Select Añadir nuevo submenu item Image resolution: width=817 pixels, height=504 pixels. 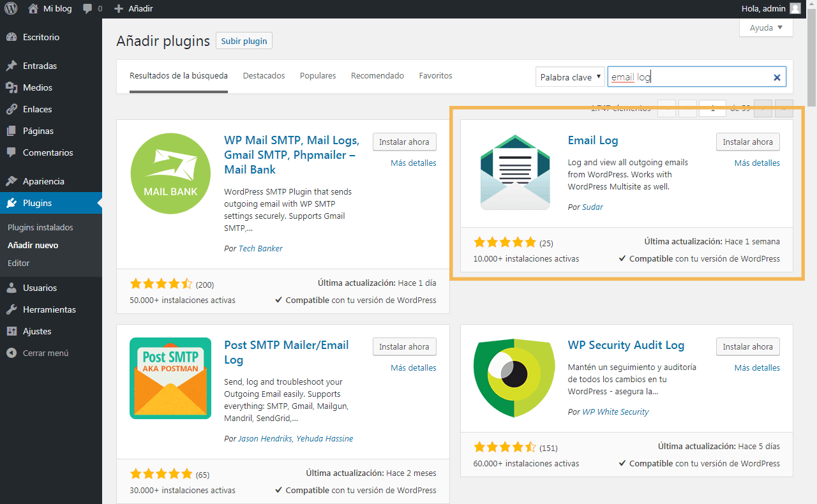point(33,245)
